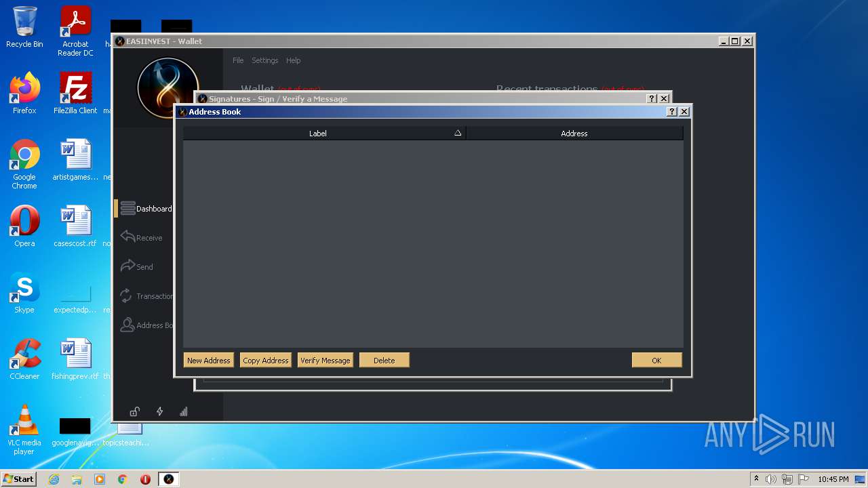The image size is (868, 488).
Task: Click the taskbar clock 10:45 PM
Action: [833, 479]
